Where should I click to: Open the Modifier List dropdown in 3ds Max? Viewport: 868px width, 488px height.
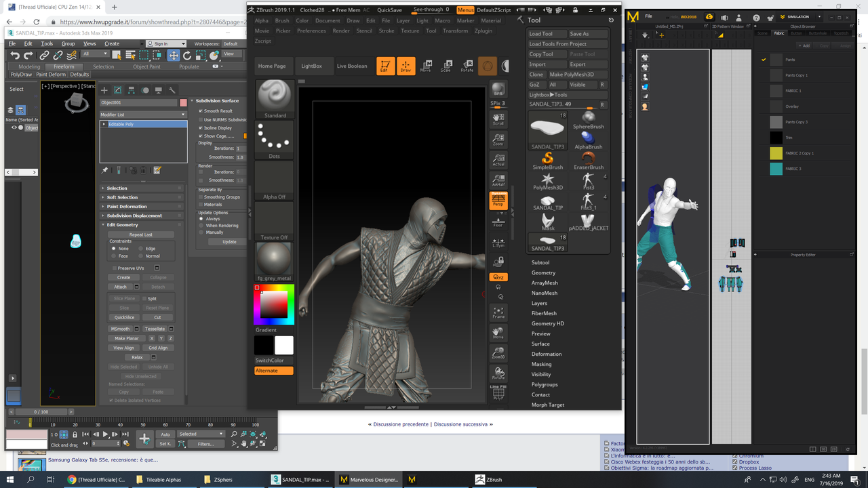[x=143, y=115]
